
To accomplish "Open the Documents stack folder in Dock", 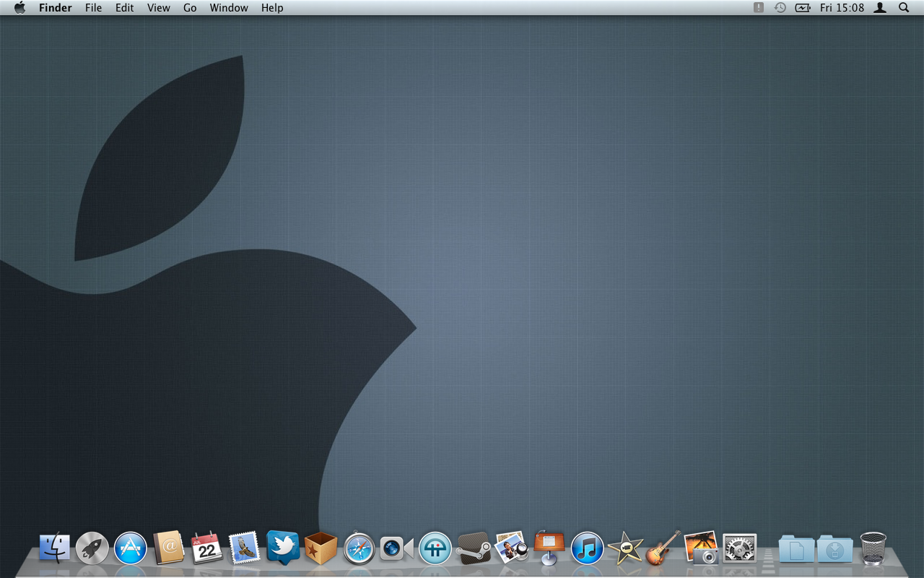I will point(796,549).
